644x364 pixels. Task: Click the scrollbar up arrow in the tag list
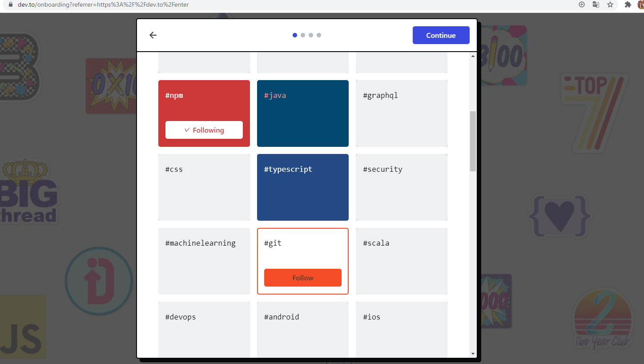473,56
